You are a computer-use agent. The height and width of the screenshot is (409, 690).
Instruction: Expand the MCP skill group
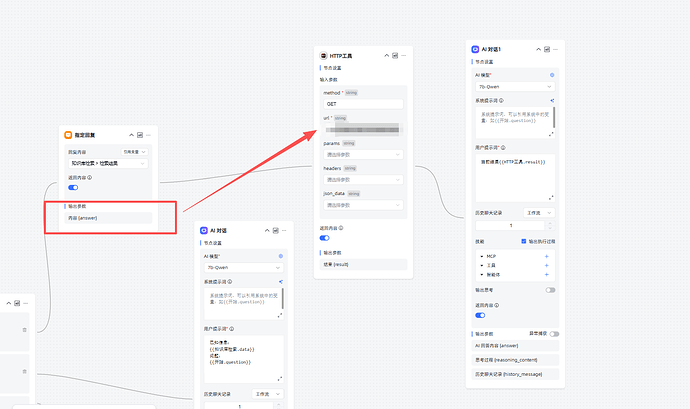click(482, 256)
